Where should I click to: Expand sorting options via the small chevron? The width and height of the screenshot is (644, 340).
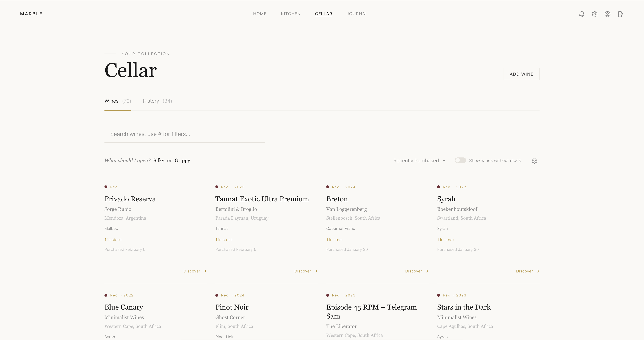[x=444, y=161]
